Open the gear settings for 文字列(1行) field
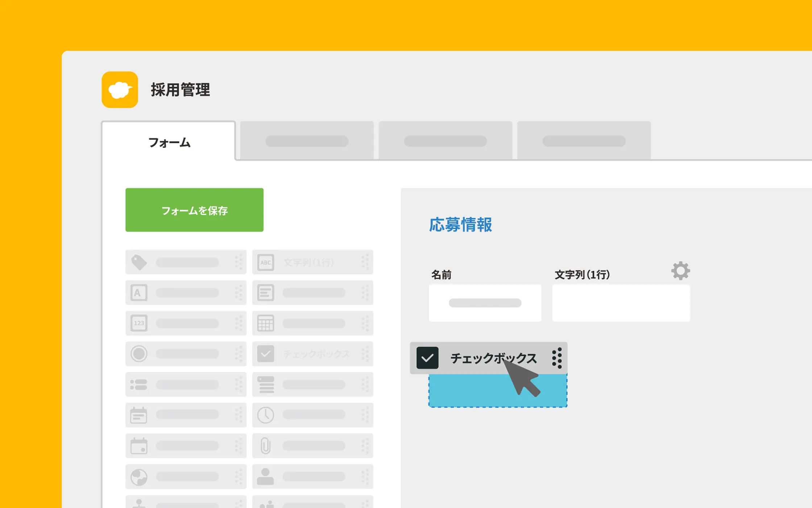 point(680,271)
